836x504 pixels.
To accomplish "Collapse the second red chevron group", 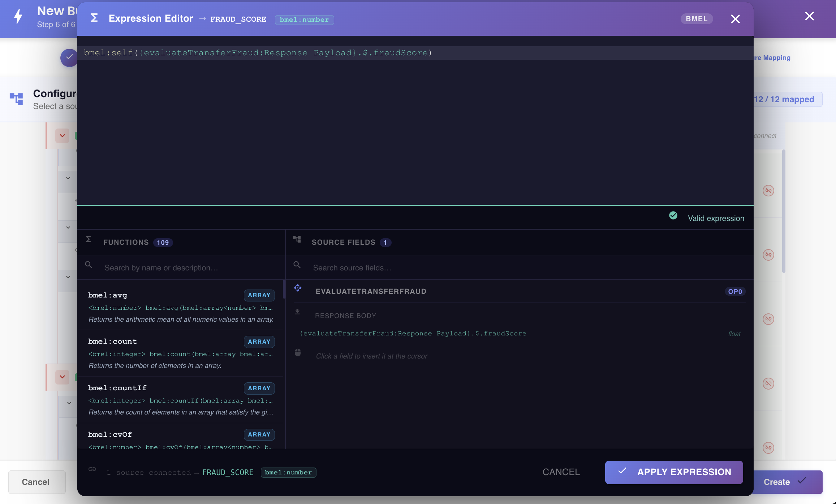I will point(62,377).
